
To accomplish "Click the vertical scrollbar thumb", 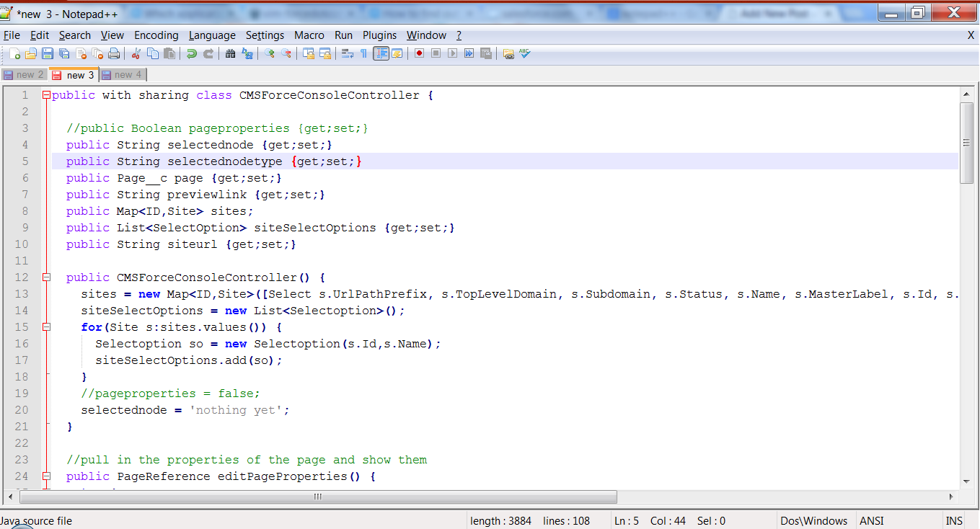I will (967, 143).
